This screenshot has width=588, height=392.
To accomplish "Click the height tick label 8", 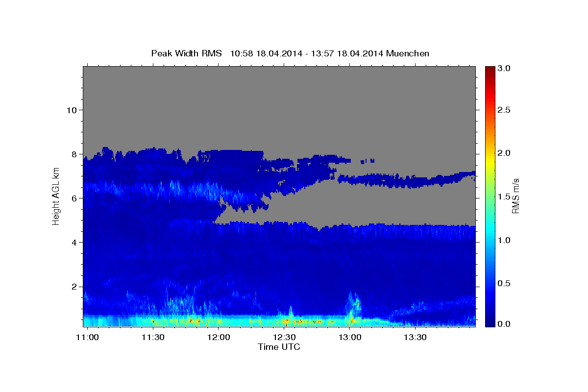I will pyautogui.click(x=74, y=154).
